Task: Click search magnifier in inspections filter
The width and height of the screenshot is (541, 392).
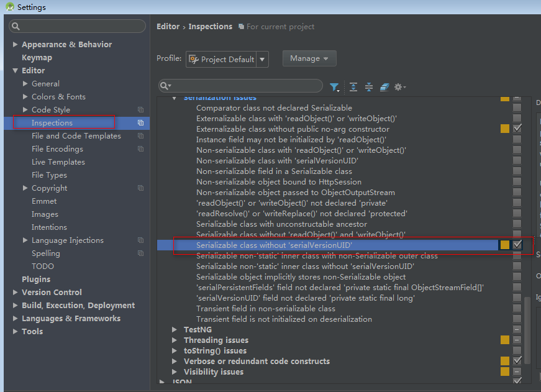Action: click(x=165, y=86)
